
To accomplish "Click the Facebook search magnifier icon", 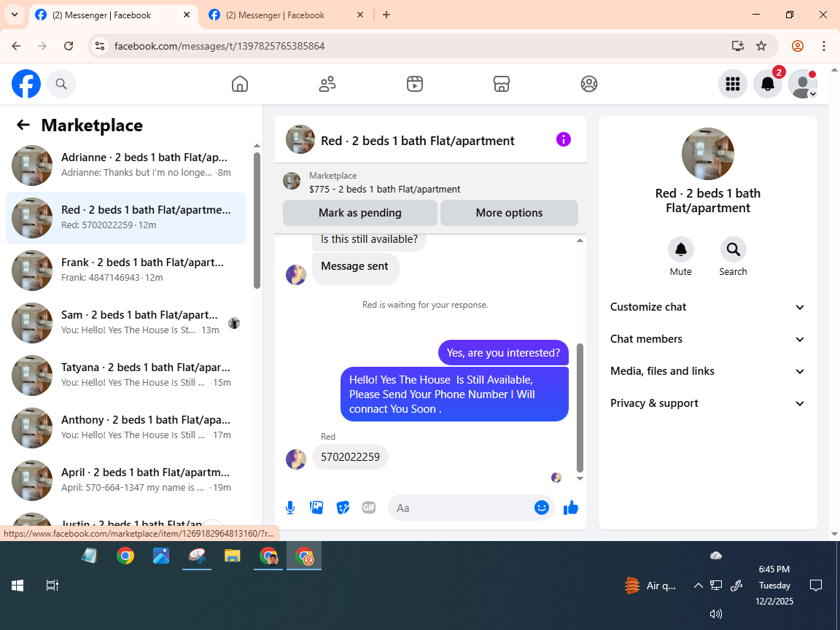I will [x=61, y=84].
